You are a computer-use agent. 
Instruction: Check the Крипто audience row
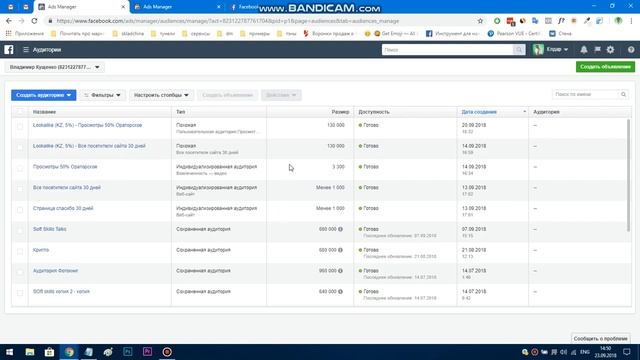point(20,251)
